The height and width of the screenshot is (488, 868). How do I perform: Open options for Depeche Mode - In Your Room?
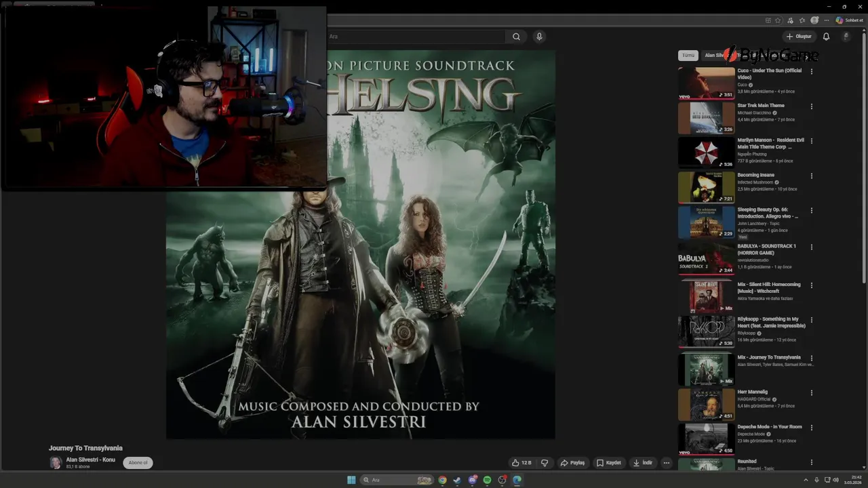click(x=812, y=428)
